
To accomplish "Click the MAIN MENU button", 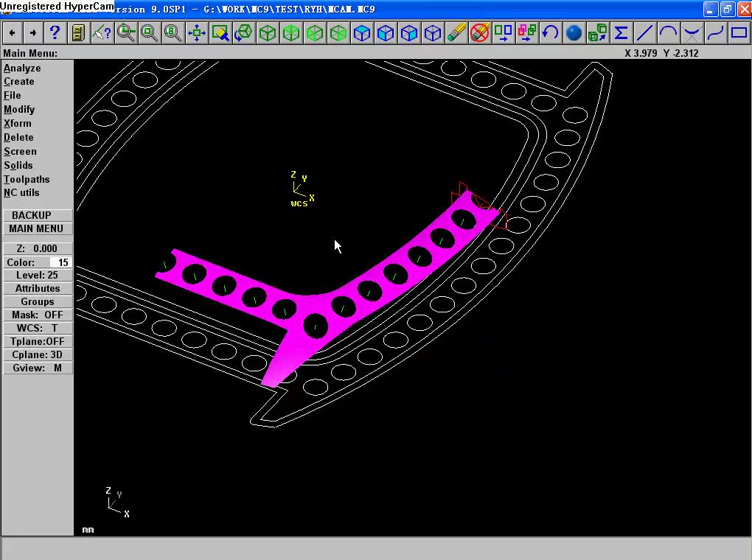I will [x=36, y=228].
